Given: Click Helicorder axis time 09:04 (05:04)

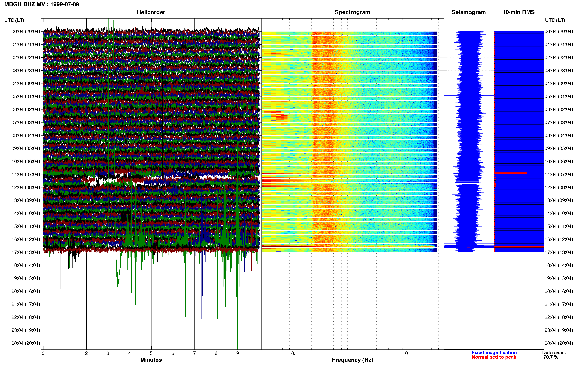Looking at the screenshot, I should click(26, 148).
